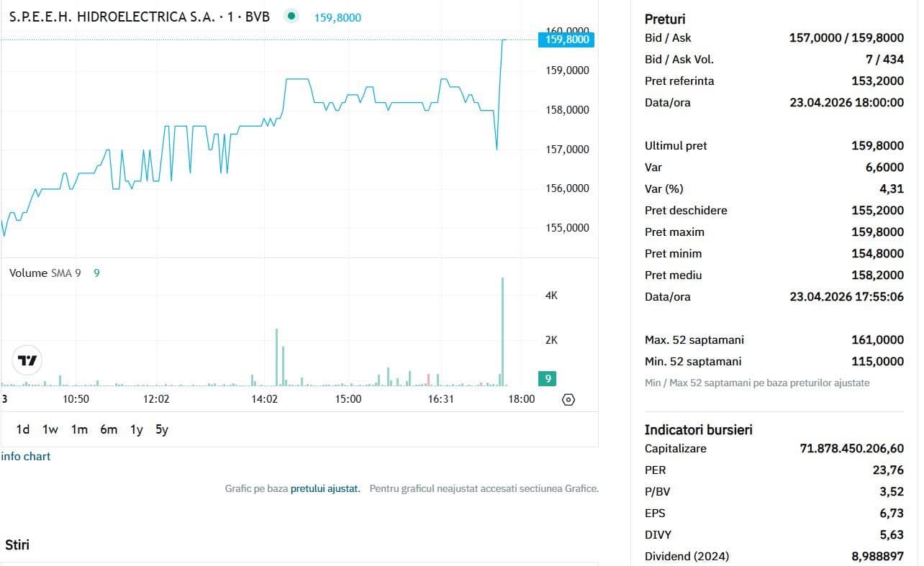
Task: Click the blue 159,8000 price axis label
Action: [x=566, y=40]
